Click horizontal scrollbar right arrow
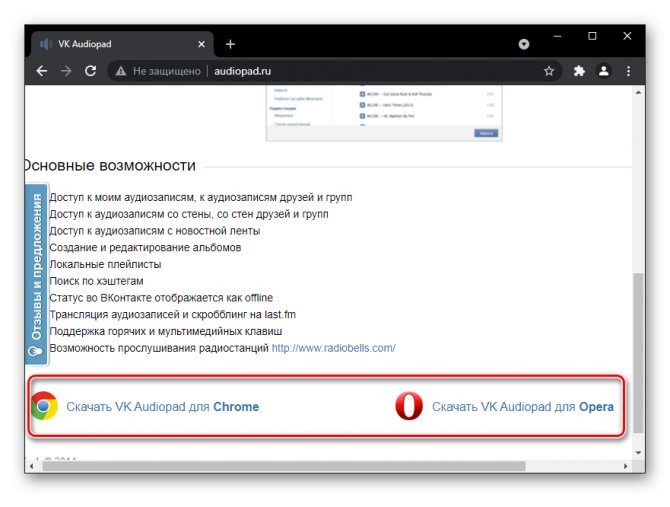This screenshot has height=507, width=670. (x=626, y=466)
